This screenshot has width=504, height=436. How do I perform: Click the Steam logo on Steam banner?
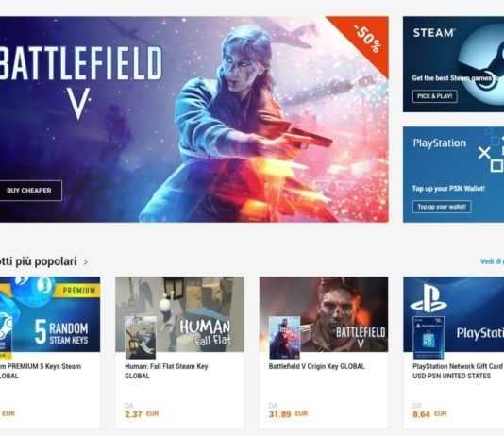(482, 64)
